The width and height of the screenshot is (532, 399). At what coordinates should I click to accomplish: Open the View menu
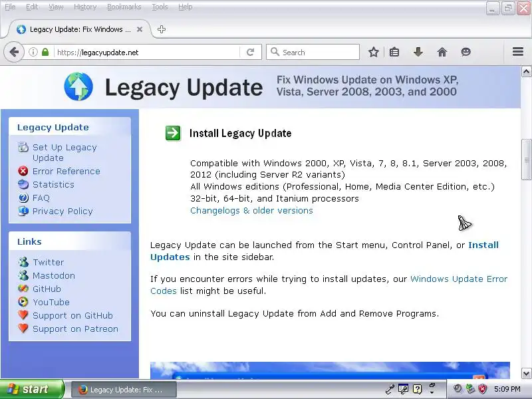pyautogui.click(x=56, y=7)
